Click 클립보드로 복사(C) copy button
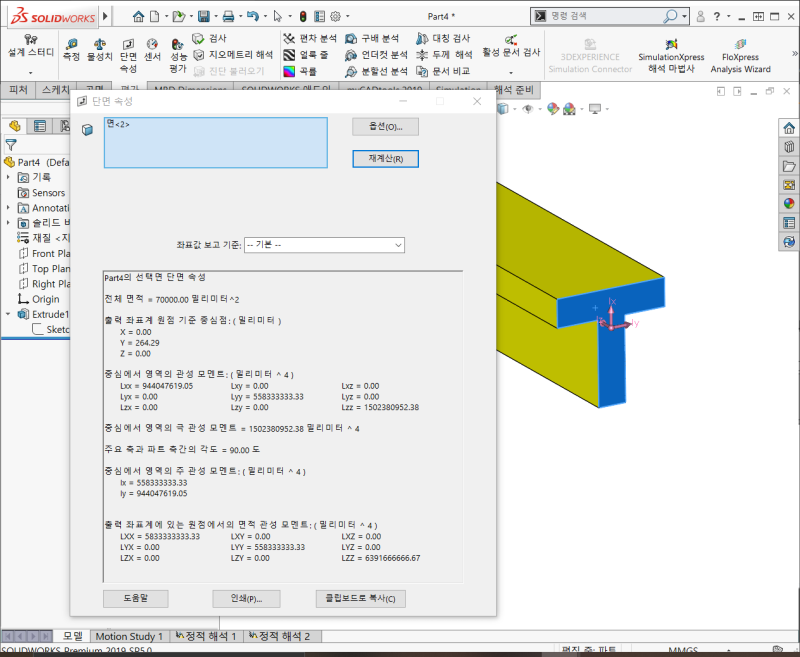800x657 pixels. 360,598
